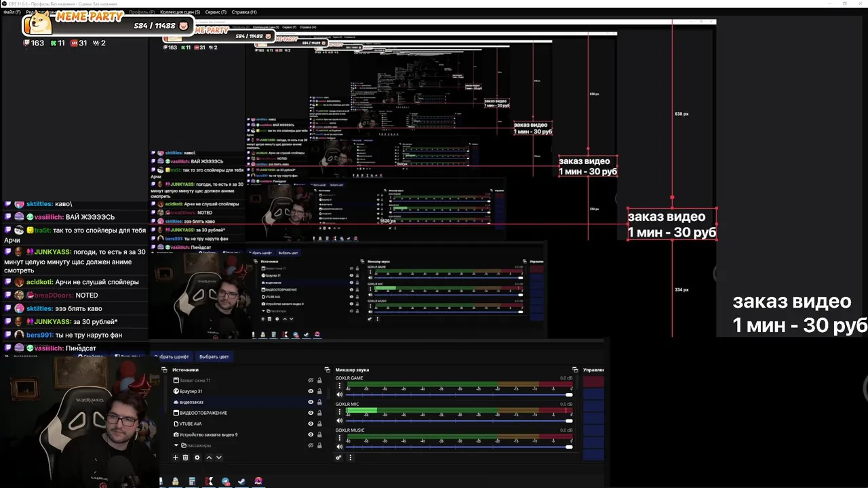Click the Выбрать шрифт button
Screen dimensions: 868x488
173,357
